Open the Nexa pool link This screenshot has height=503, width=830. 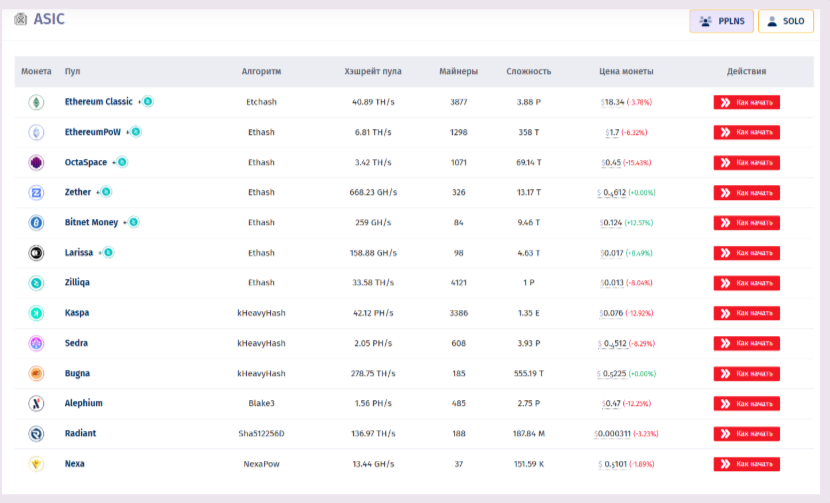click(x=75, y=463)
